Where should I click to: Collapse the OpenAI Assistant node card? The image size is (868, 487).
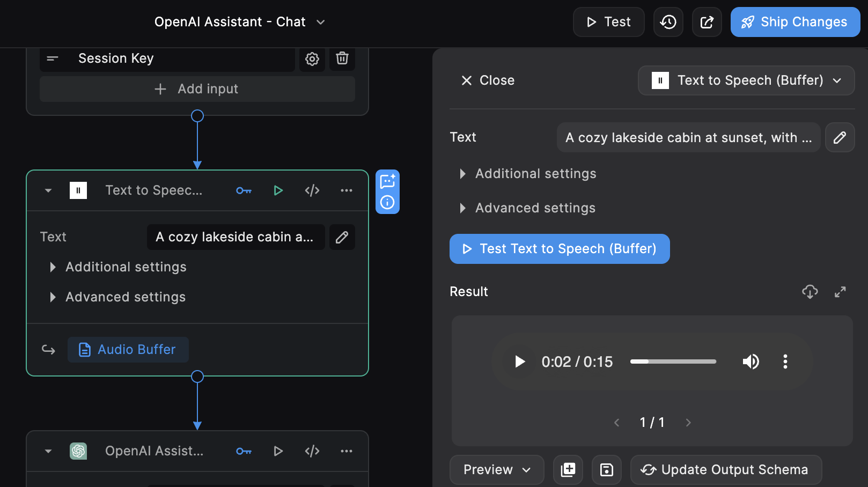pyautogui.click(x=48, y=451)
